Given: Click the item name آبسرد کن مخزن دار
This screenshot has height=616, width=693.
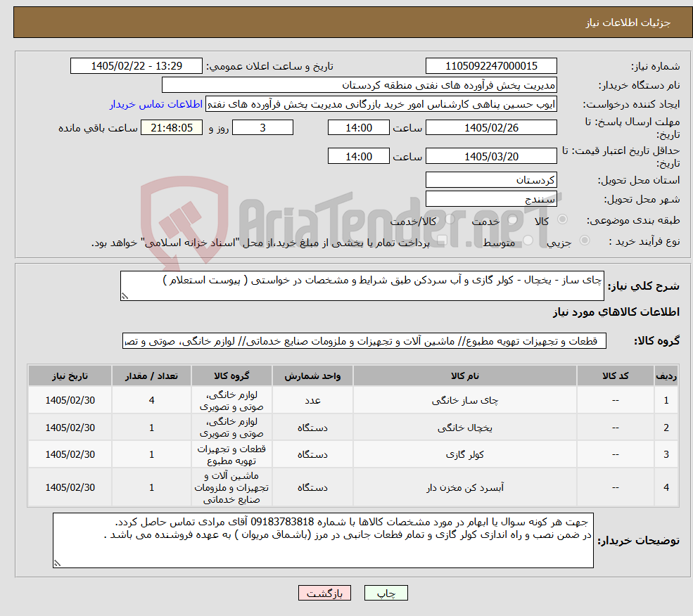Looking at the screenshot, I should click(465, 487).
